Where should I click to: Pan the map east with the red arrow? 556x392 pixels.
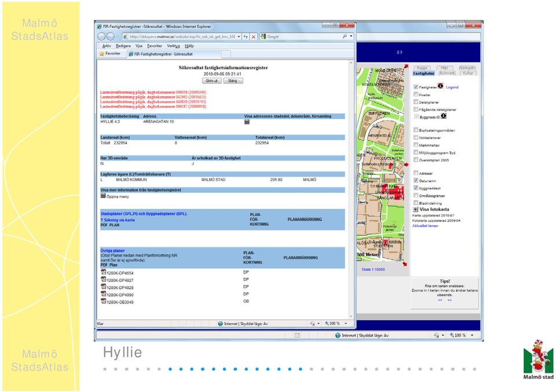407,164
